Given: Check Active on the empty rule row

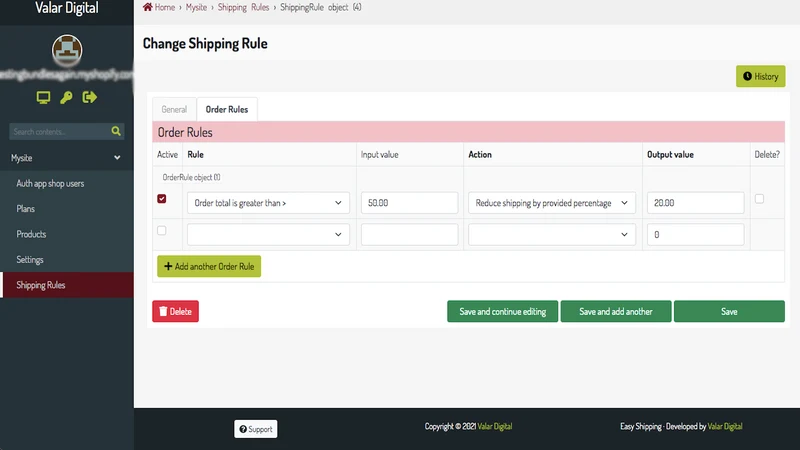Looking at the screenshot, I should (162, 231).
